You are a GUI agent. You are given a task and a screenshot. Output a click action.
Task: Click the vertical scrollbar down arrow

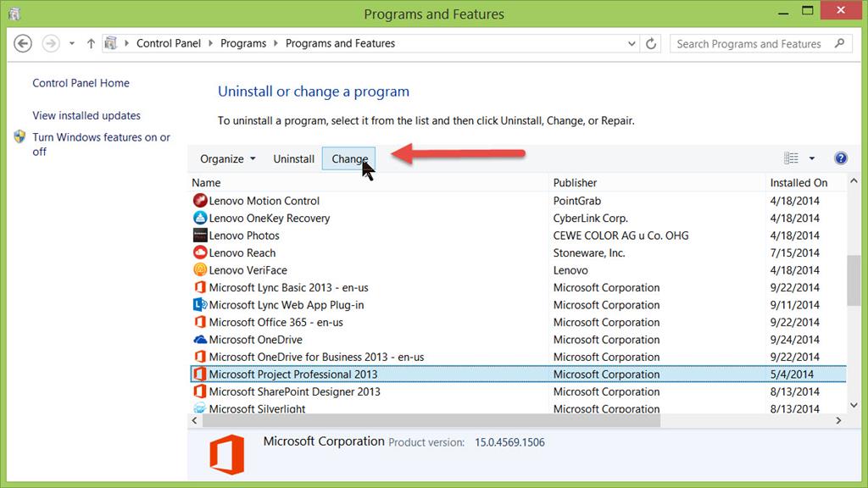pyautogui.click(x=854, y=406)
